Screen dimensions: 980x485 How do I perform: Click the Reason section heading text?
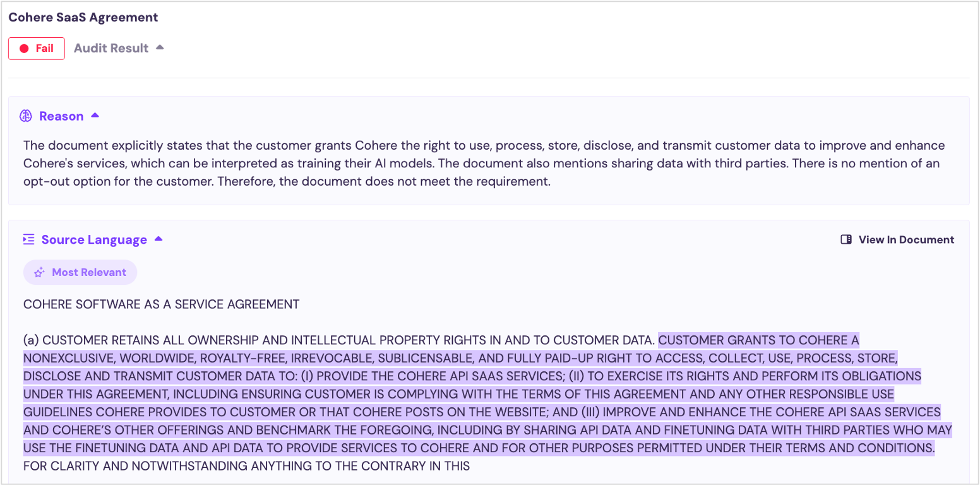(x=61, y=116)
